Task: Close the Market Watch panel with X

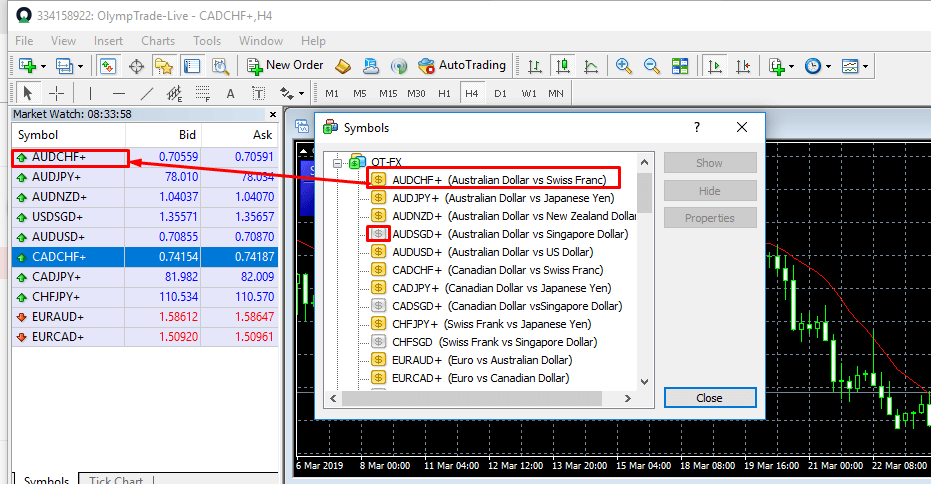Action: pyautogui.click(x=273, y=114)
